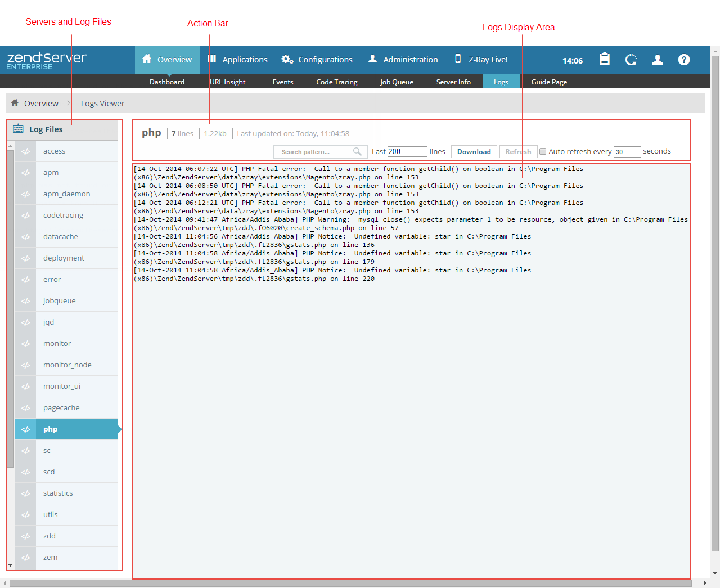Viewport: 720px width, 588px height.
Task: Open the user account icon in header
Action: 657,60
